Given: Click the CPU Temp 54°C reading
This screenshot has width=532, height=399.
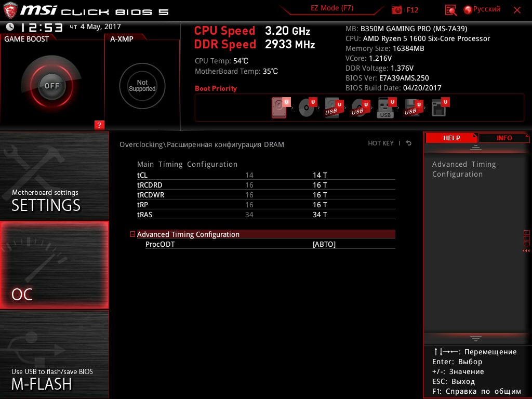Looking at the screenshot, I should tap(221, 61).
